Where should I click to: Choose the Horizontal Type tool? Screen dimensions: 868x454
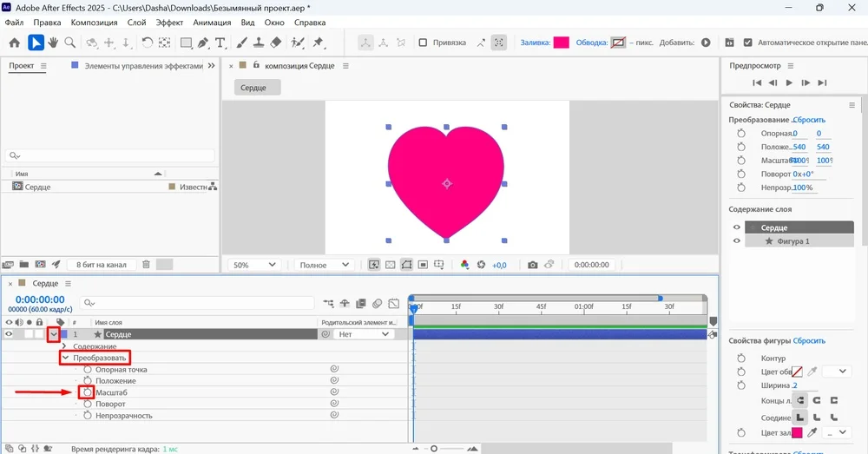(220, 43)
